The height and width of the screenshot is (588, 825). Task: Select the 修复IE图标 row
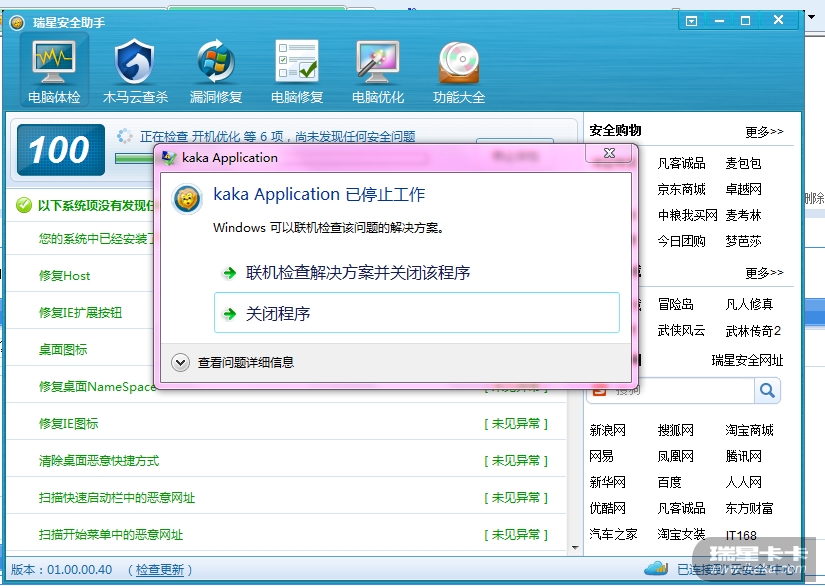[286, 423]
